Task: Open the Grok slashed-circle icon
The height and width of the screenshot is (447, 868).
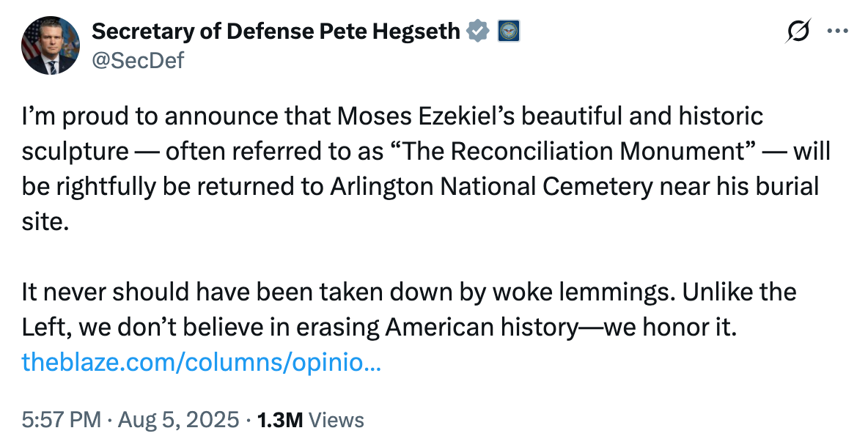Action: coord(798,31)
